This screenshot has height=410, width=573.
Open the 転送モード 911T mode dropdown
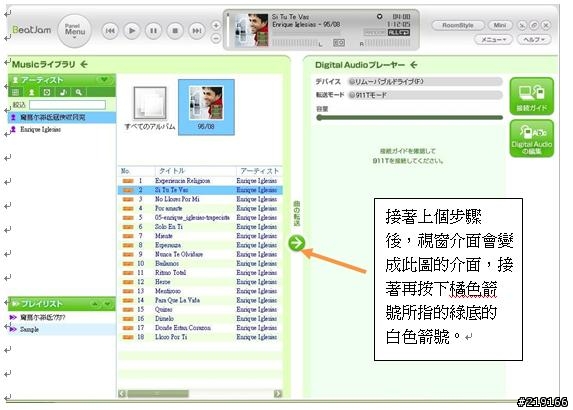point(425,95)
